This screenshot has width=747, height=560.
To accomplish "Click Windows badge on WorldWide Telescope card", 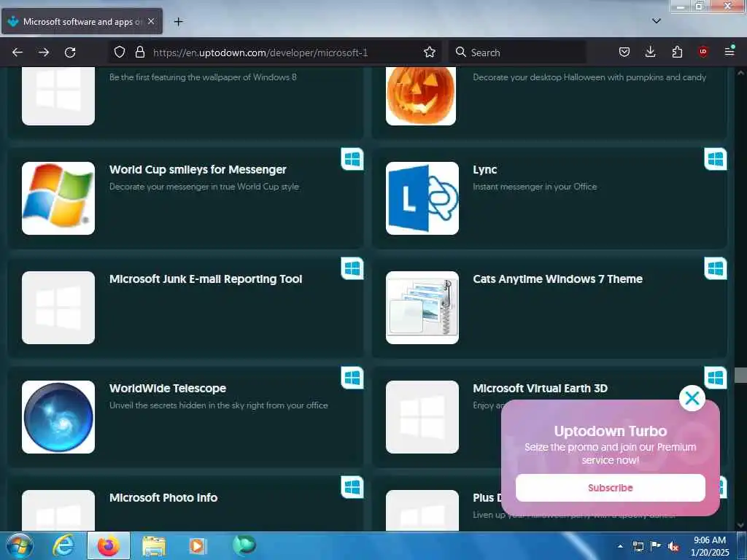I will coord(352,378).
